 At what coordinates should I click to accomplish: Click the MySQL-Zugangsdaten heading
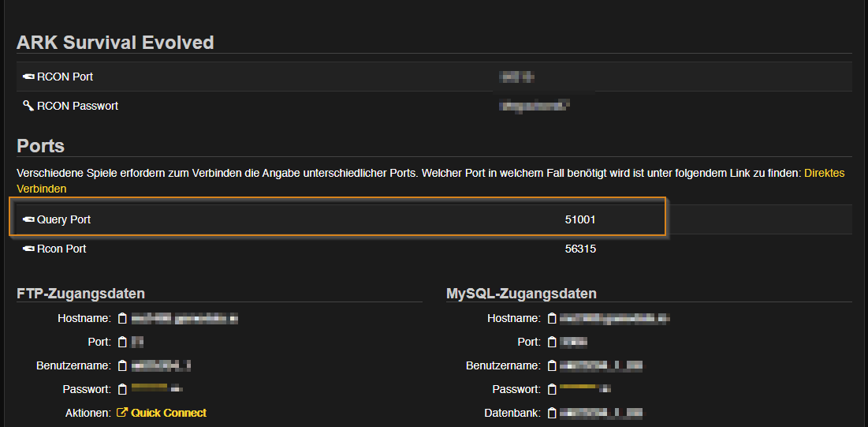(521, 294)
